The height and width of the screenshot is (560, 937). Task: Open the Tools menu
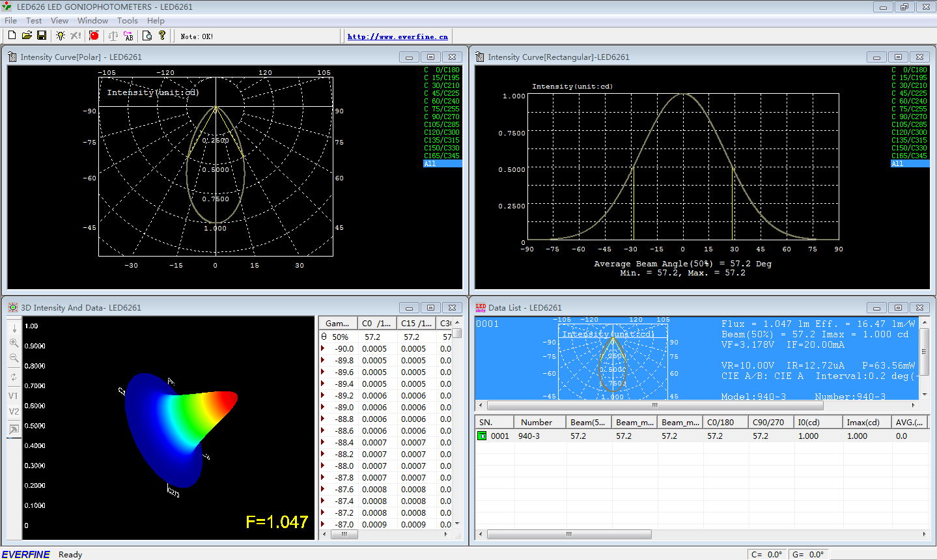pyautogui.click(x=127, y=21)
